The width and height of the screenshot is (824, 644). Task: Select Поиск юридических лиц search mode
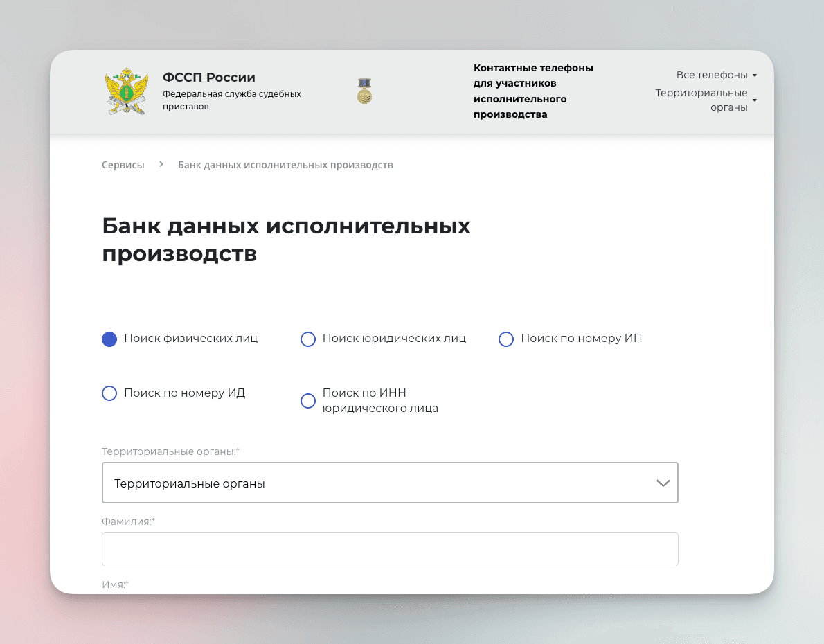point(308,339)
